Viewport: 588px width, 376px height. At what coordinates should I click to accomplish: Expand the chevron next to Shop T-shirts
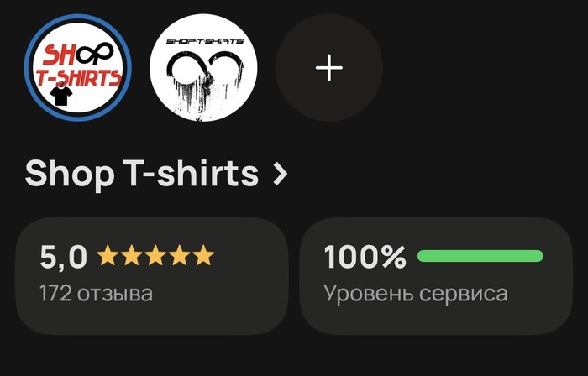pos(280,175)
